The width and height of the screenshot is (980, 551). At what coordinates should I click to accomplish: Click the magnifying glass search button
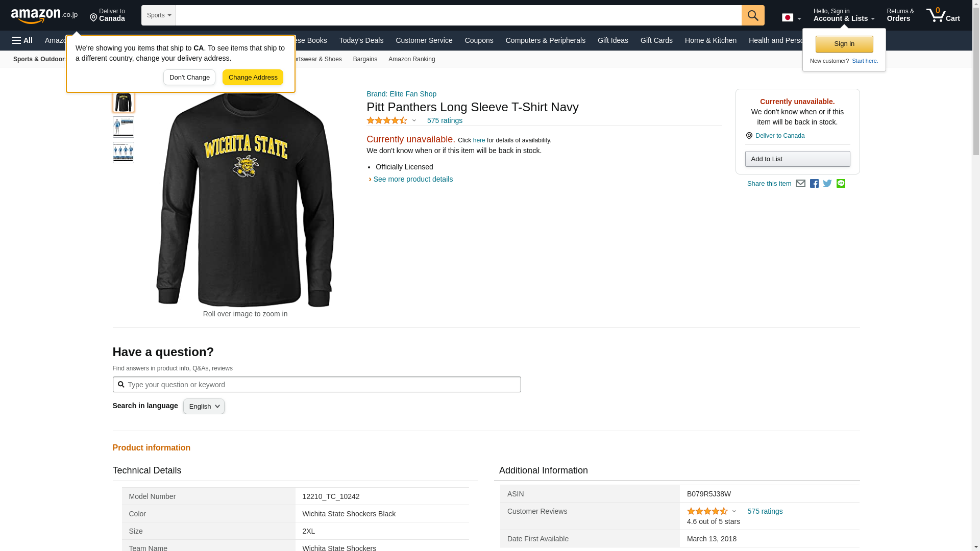[753, 15]
